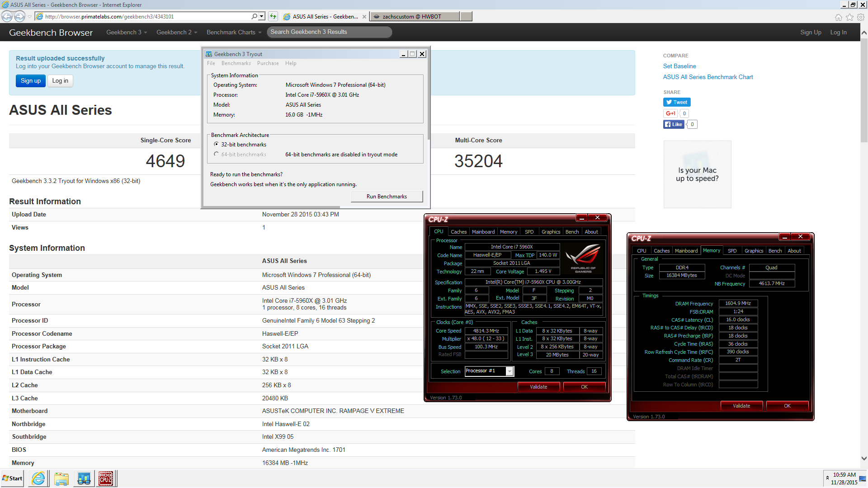
Task: Click the taskbar clock showing 10:59 AM
Action: [x=844, y=479]
